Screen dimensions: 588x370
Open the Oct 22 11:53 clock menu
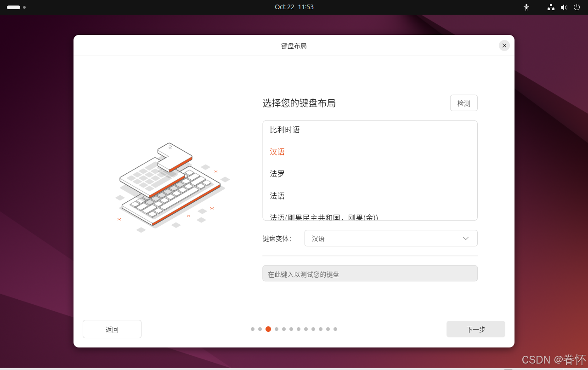point(294,7)
